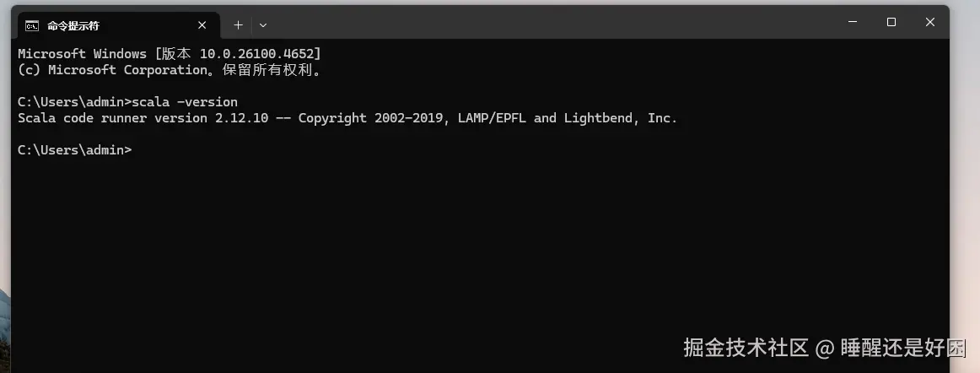
Task: Place cursor at the last C:\Users\admin> prompt
Action: [135, 150]
